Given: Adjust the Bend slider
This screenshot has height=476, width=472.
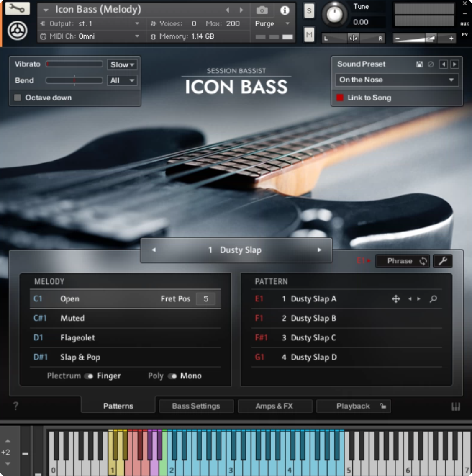Looking at the screenshot, I should [74, 80].
